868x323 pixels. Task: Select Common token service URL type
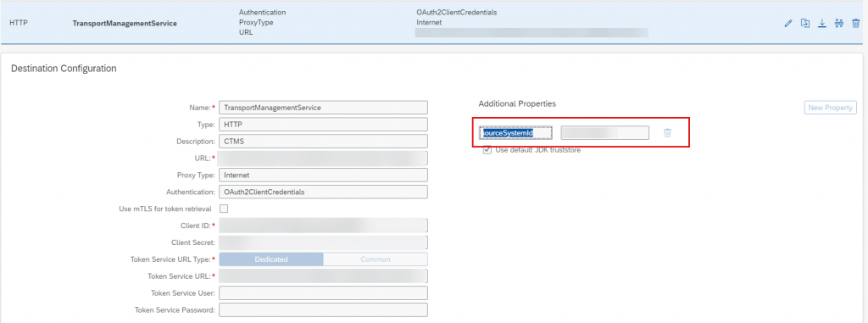[376, 259]
